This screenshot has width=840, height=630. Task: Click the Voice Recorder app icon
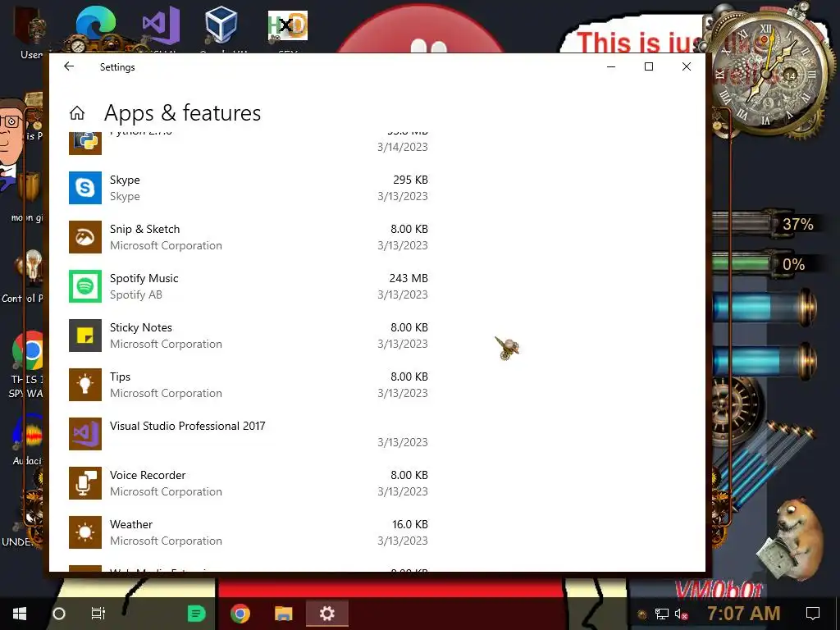[x=85, y=484]
